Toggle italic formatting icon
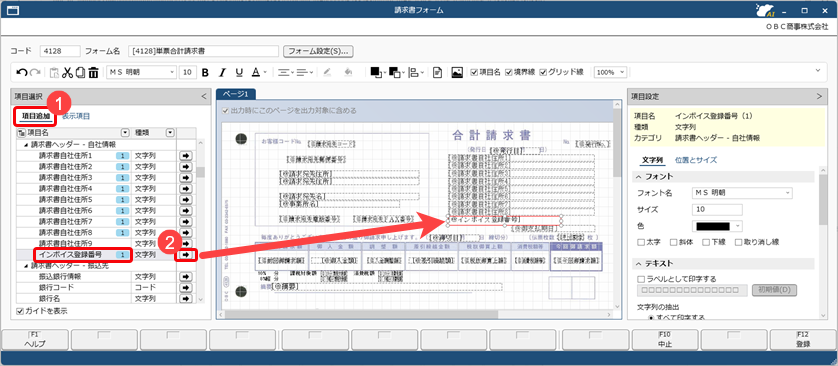838x366 pixels. point(222,72)
